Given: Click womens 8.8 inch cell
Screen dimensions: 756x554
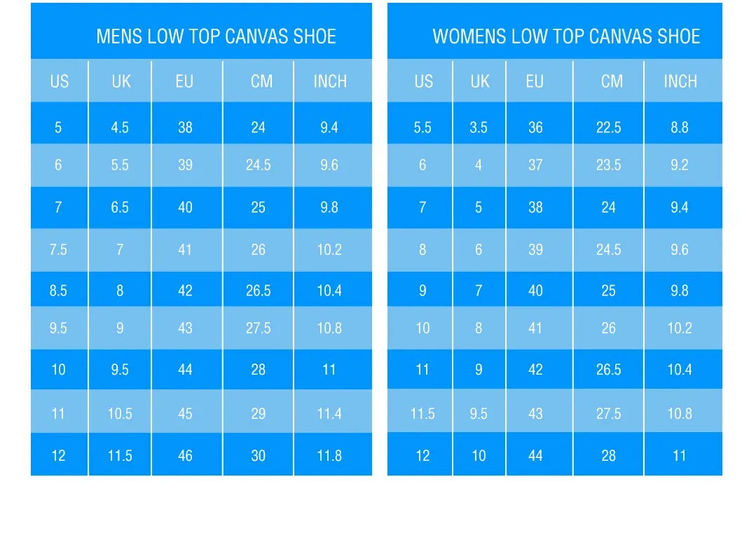Looking at the screenshot, I should click(x=680, y=127).
